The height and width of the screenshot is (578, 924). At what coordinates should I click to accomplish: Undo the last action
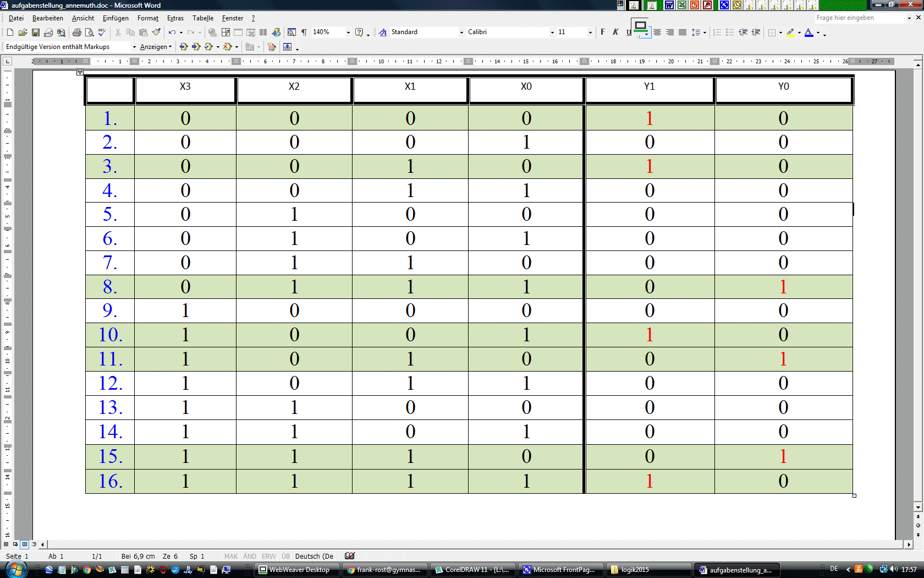click(172, 32)
